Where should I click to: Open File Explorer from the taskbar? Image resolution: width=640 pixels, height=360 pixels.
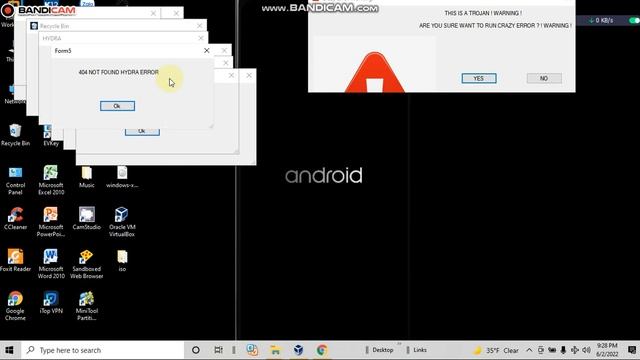(x=276, y=350)
